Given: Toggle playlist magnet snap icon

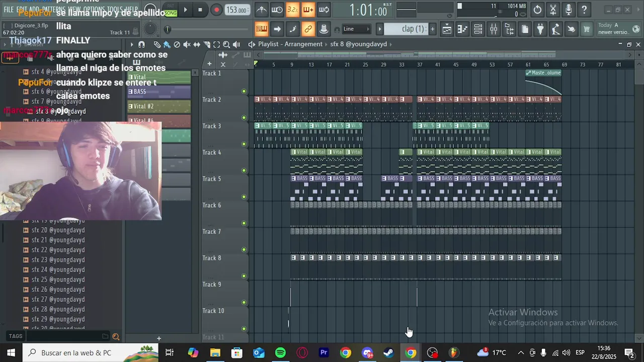Looking at the screenshot, I should point(141,44).
